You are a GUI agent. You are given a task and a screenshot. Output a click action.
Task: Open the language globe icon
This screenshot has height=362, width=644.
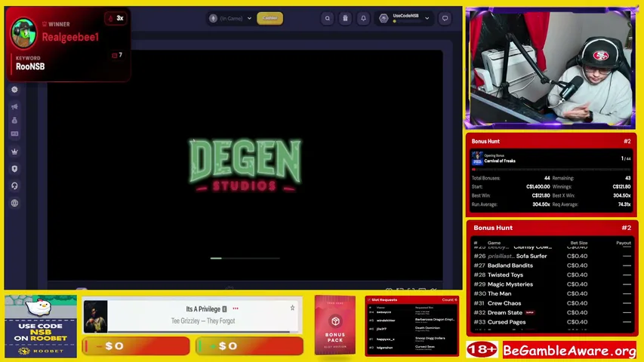coord(14,203)
